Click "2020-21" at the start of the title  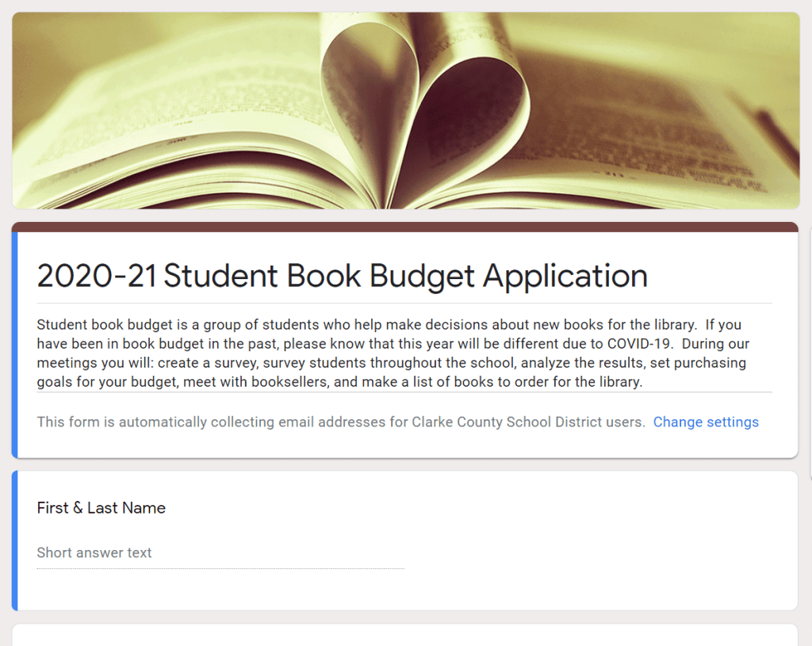coord(97,276)
